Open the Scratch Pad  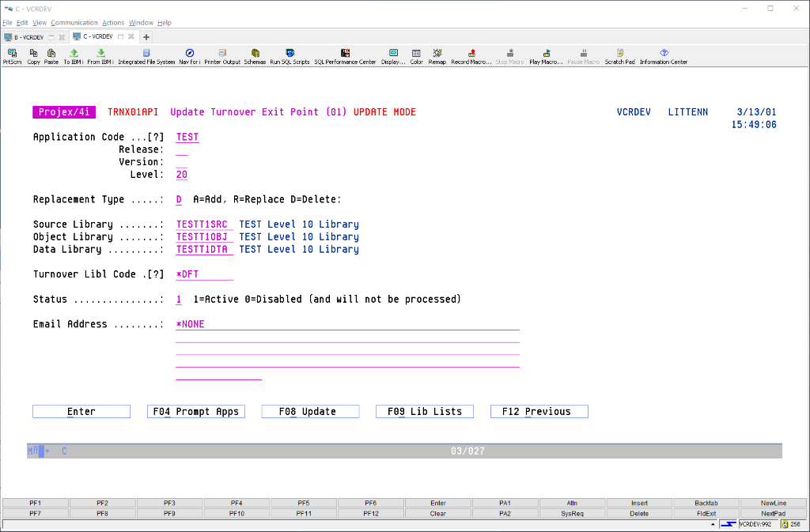(620, 56)
